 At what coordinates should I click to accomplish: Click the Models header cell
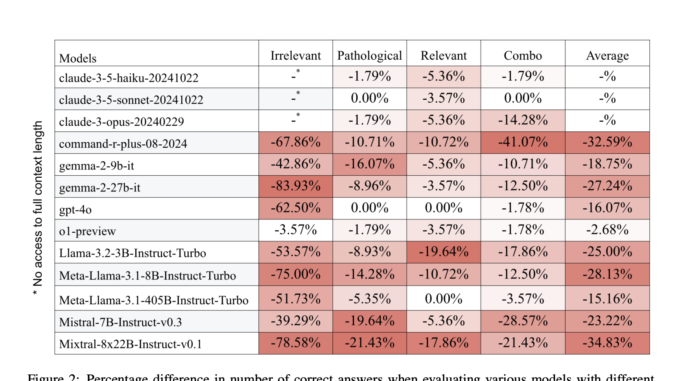coord(78,58)
